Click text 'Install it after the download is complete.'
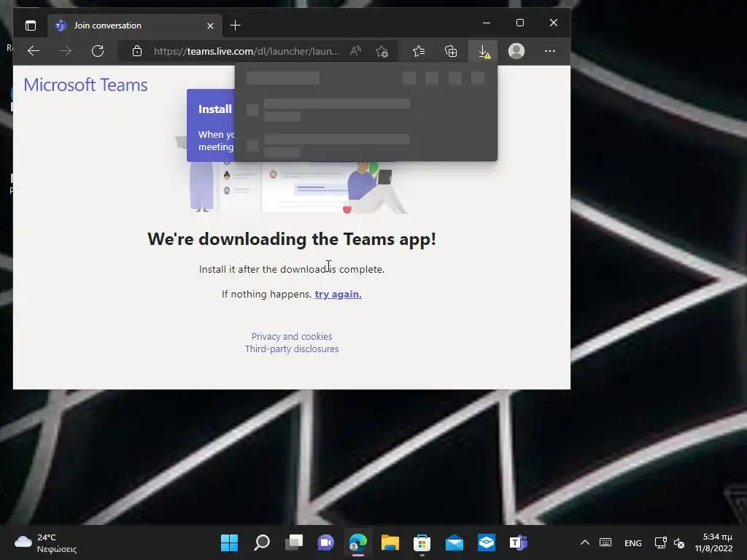747x560 pixels. 292,269
